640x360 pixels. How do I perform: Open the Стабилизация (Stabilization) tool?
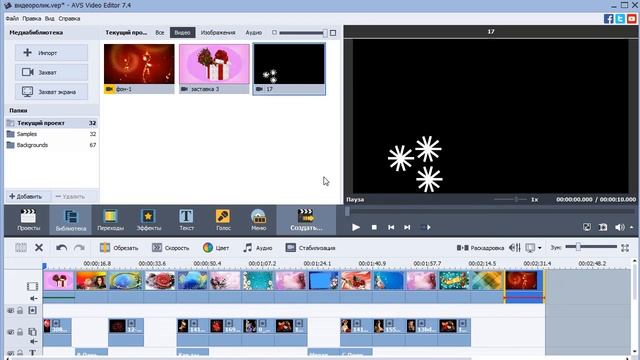(311, 247)
